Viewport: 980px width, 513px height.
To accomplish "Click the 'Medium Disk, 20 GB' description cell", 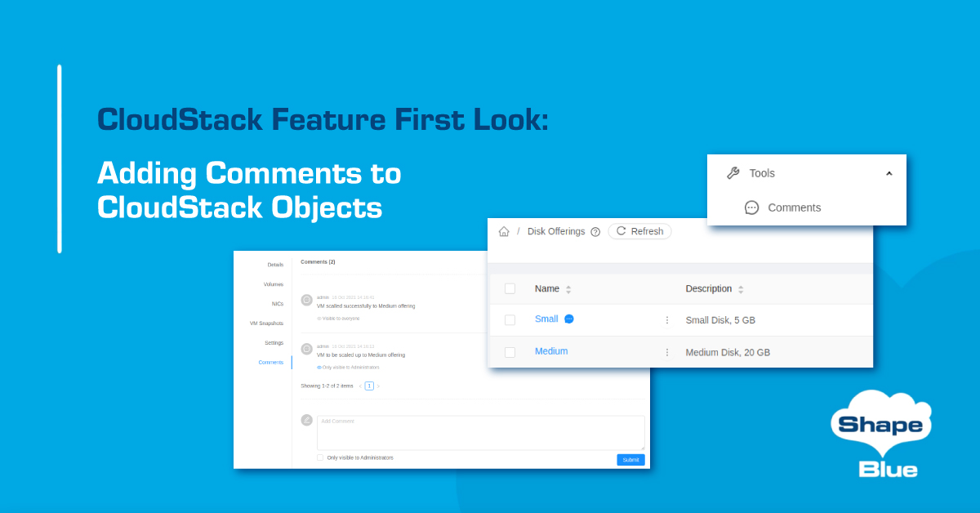I will tap(728, 353).
